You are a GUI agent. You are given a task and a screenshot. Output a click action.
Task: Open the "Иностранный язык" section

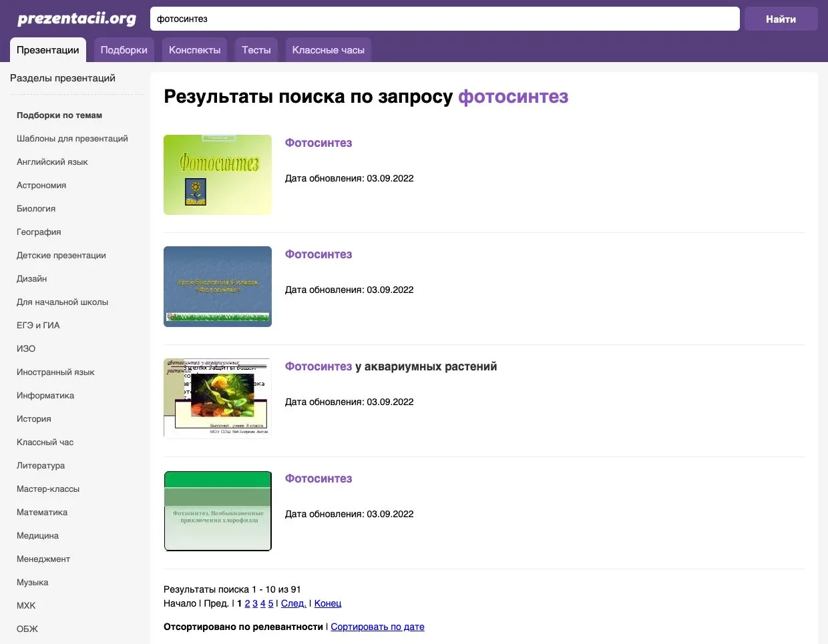pos(55,372)
